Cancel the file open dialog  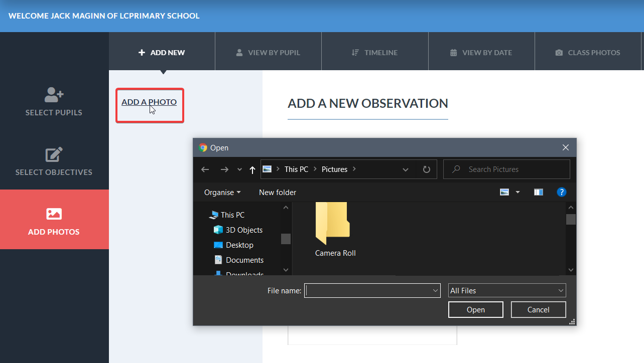click(539, 310)
